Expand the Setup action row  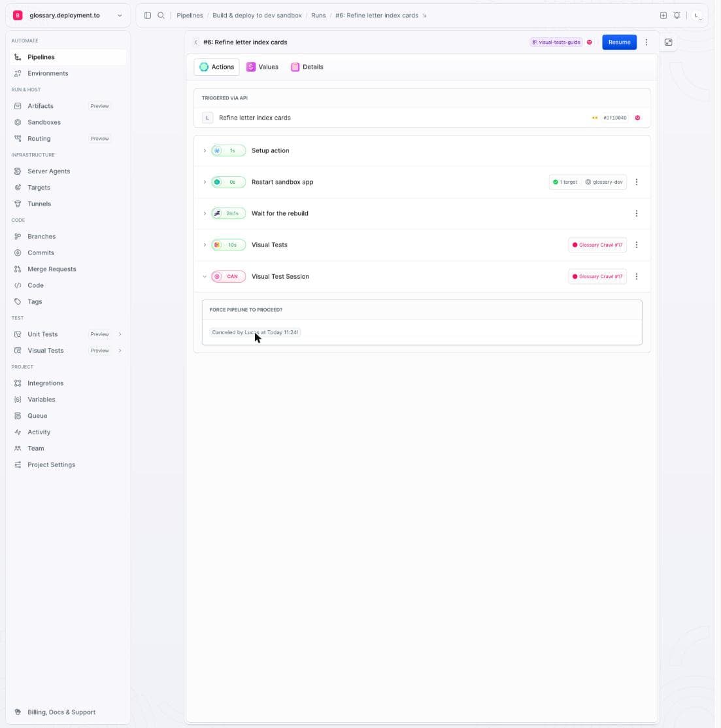(205, 150)
